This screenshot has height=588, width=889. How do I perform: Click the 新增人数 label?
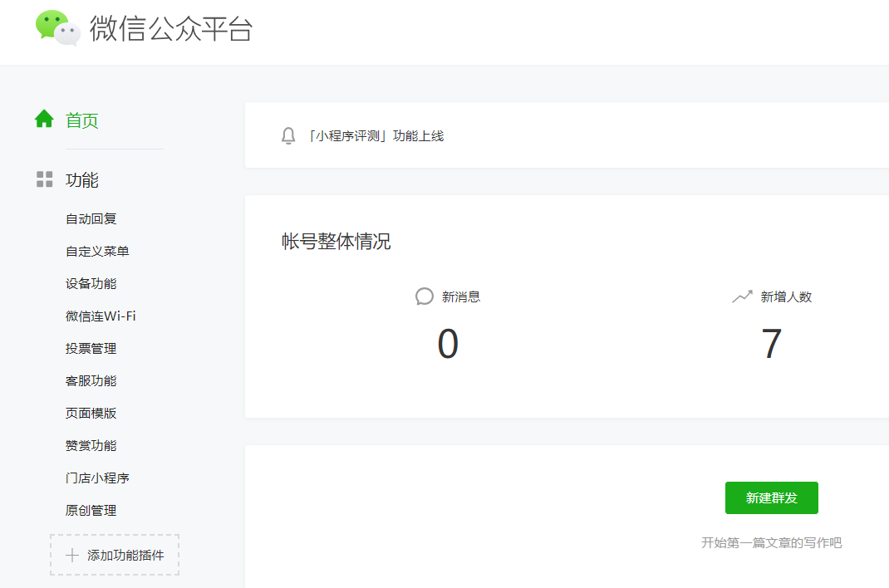tap(786, 296)
